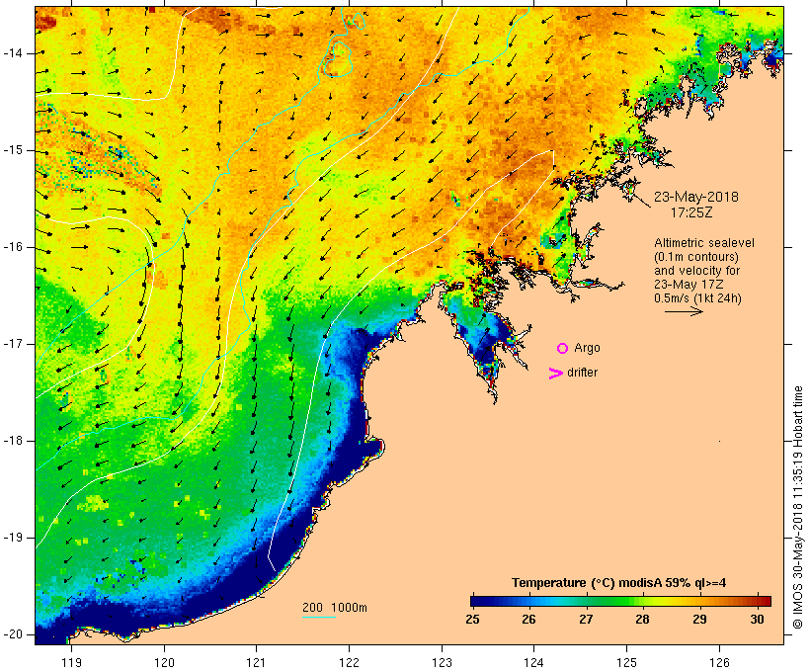
Task: Click the magenta drifter arrowhead legend symbol
Action: click(x=556, y=374)
